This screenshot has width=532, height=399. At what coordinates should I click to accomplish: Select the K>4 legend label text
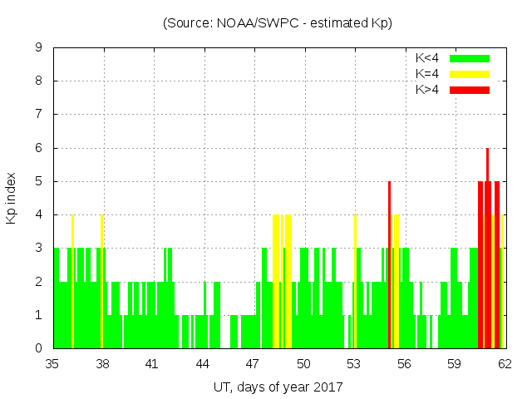click(x=427, y=89)
